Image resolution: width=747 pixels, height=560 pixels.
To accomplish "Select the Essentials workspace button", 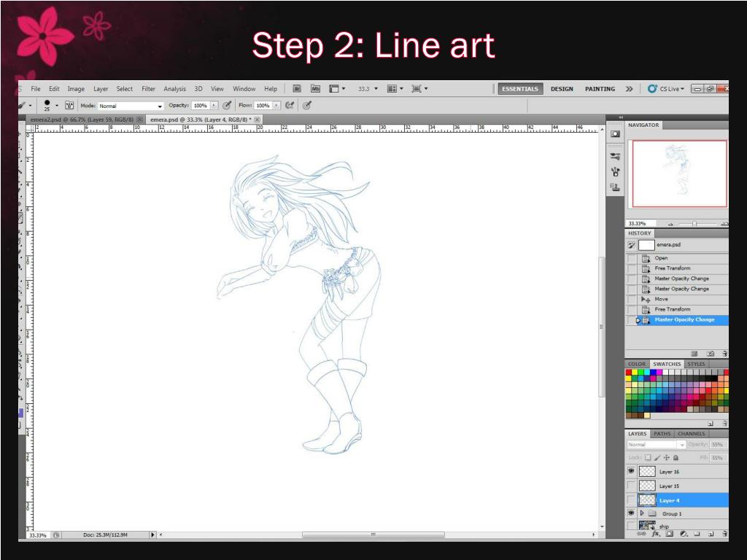I will pyautogui.click(x=519, y=88).
